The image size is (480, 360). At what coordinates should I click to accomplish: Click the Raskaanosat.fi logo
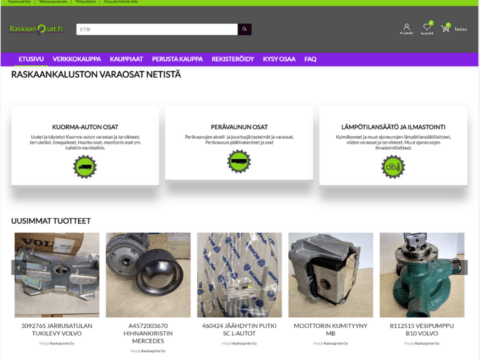[x=36, y=29]
